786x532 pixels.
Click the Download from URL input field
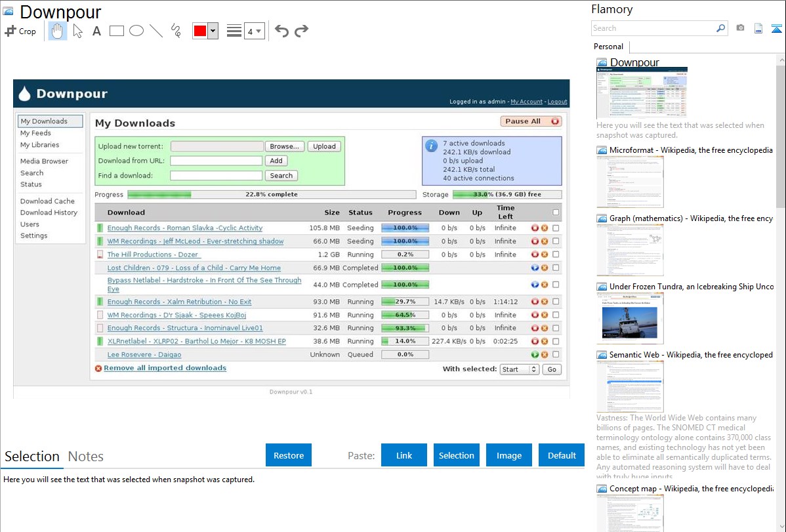coord(216,161)
